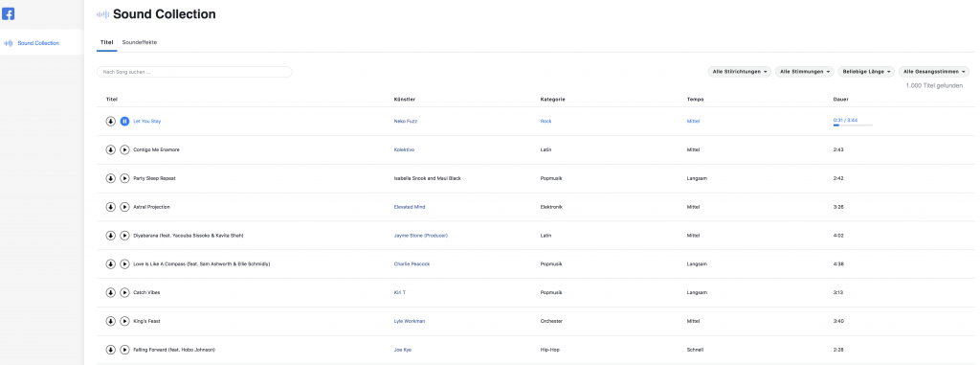Viewport: 980px width, 365px height.
Task: Expand the Alle Gesangsstimmen filter
Action: 934,72
